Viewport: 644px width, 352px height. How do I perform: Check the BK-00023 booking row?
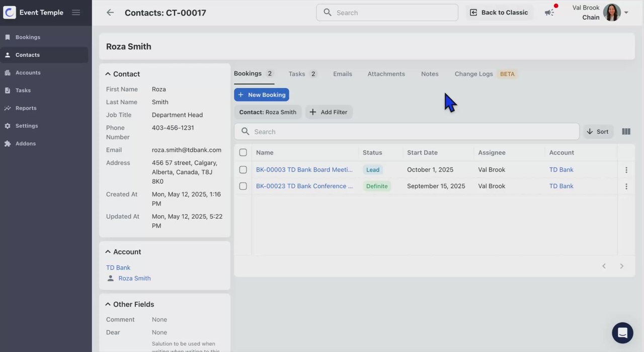(x=243, y=186)
